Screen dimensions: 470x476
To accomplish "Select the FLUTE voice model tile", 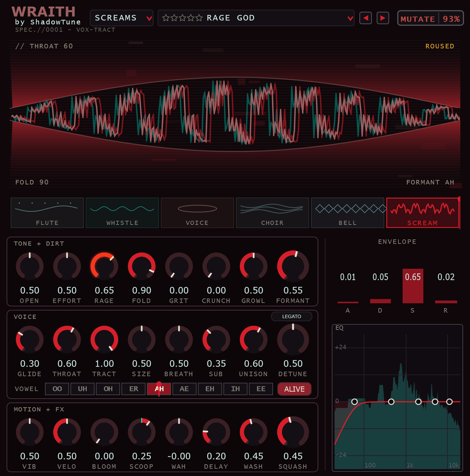I will [x=47, y=213].
